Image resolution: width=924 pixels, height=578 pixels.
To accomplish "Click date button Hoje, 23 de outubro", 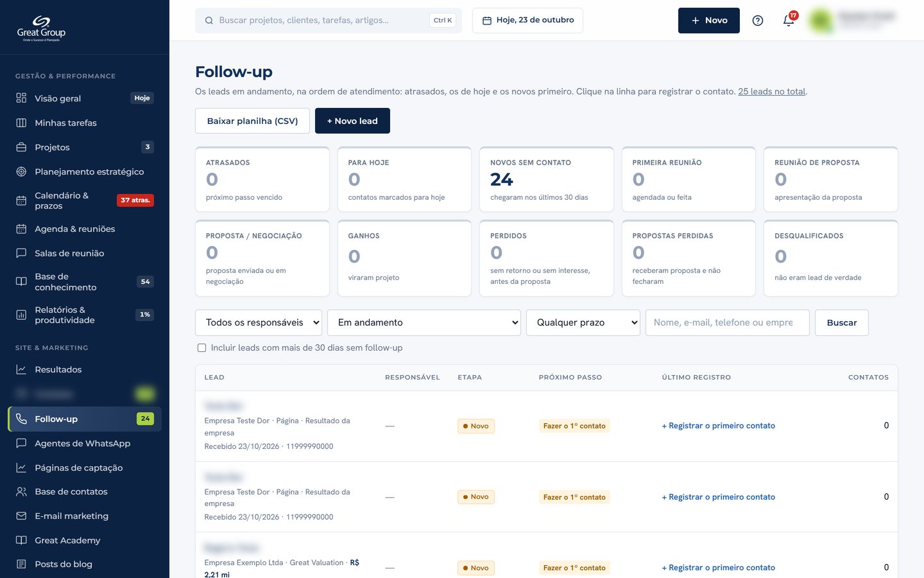I will (x=527, y=21).
